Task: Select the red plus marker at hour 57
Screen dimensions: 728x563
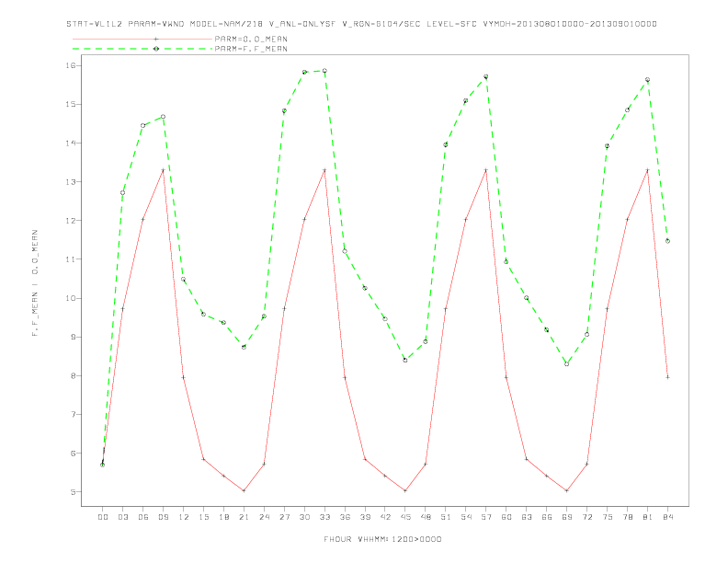Action: pos(486,170)
